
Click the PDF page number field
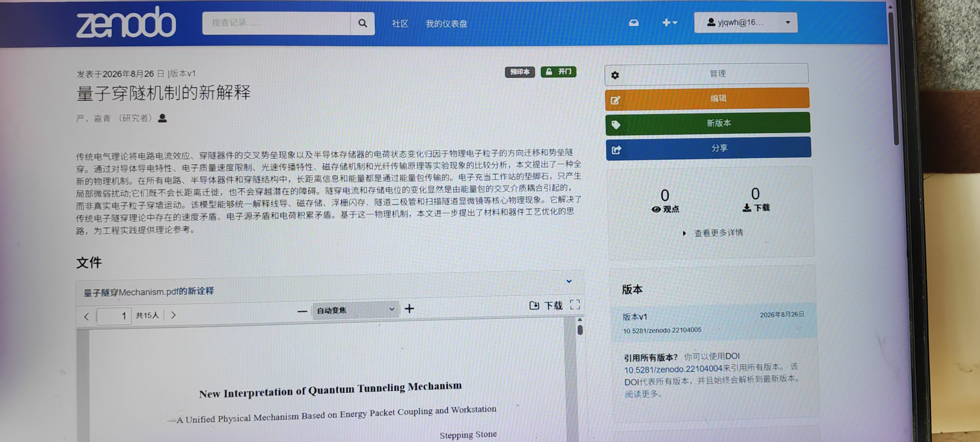(114, 316)
